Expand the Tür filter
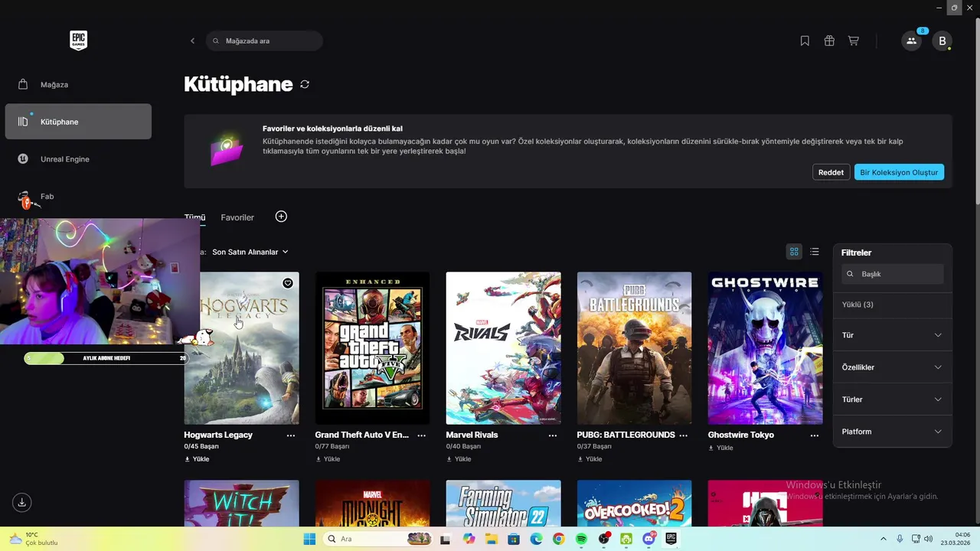Image resolution: width=980 pixels, height=551 pixels. (892, 335)
